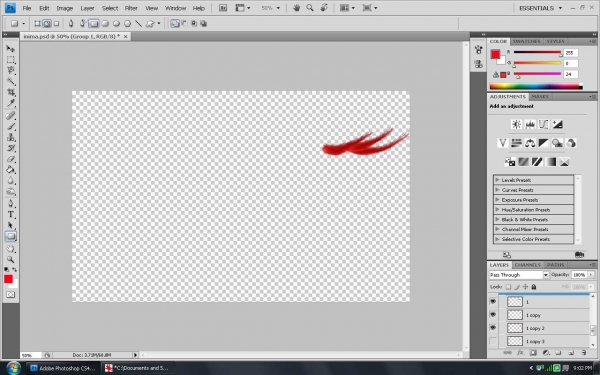Expand Levels Presets
Screen dimensions: 600x375
pos(497,180)
